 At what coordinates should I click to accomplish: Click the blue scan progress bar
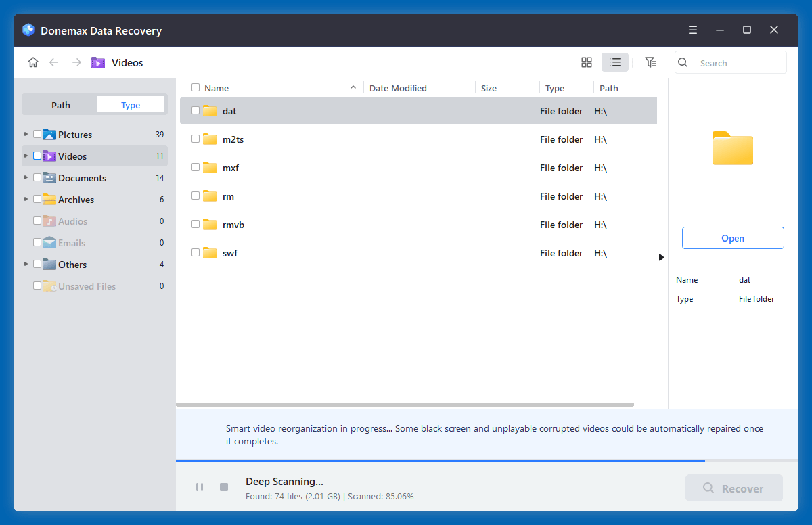point(440,460)
